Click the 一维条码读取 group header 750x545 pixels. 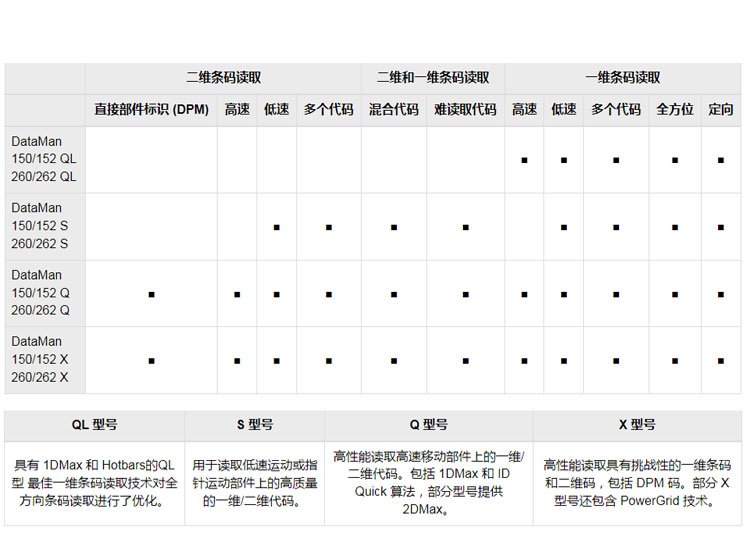(x=622, y=78)
